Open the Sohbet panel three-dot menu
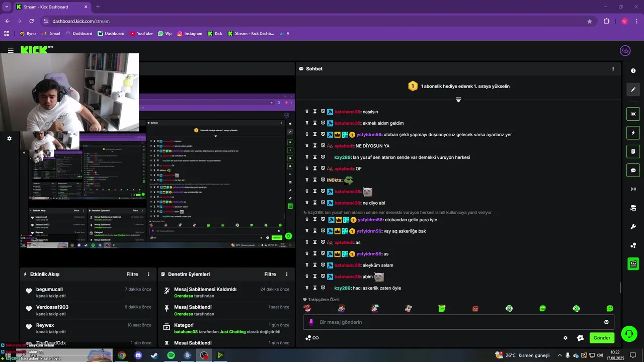Viewport: 644px width, 362px height. [x=613, y=69]
